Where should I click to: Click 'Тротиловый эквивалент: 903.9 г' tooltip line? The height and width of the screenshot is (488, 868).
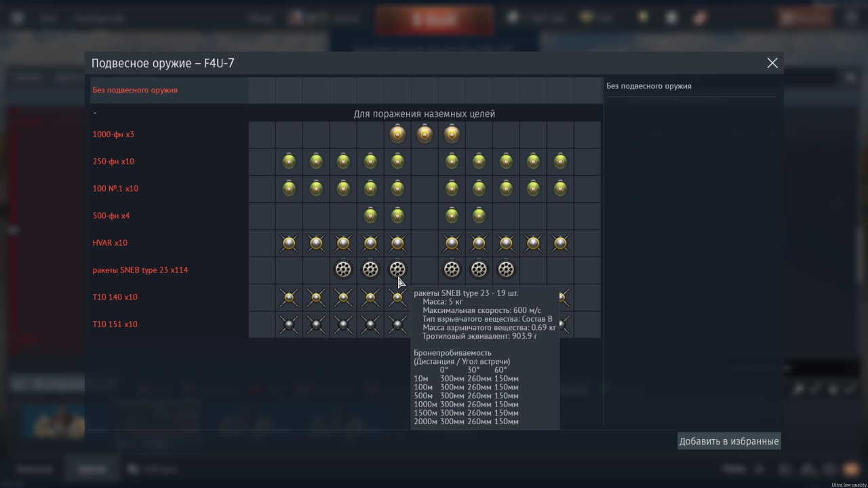479,336
